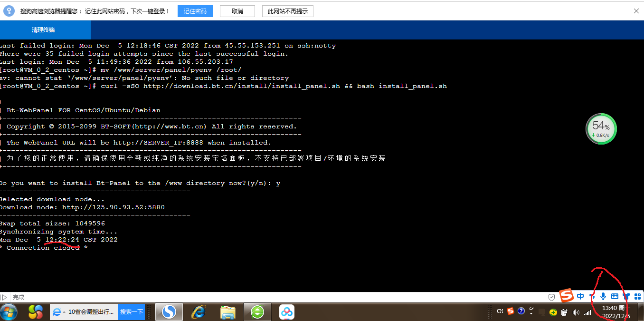Click the "Connection closed" terminal line
Viewport: 644px width, 321px height.
44,248
